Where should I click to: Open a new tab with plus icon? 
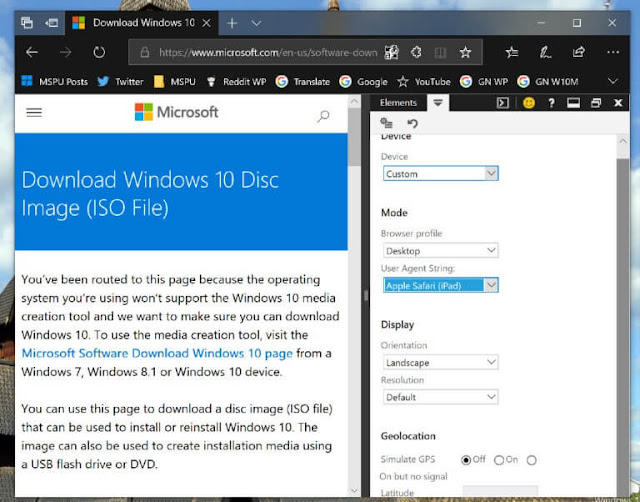click(x=232, y=23)
